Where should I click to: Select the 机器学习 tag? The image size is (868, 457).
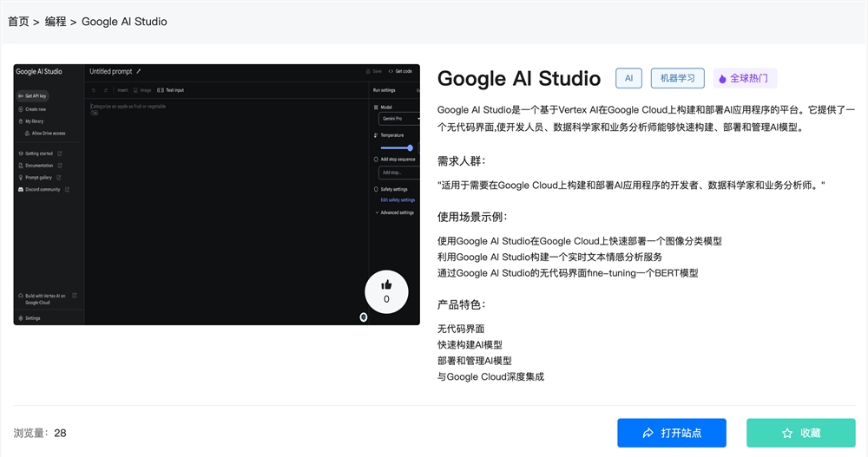pyautogui.click(x=678, y=79)
